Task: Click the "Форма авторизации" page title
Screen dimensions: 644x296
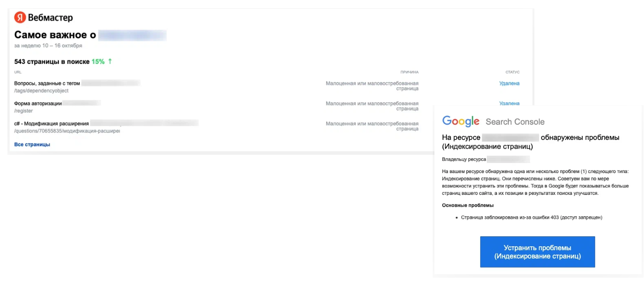Action: tap(38, 103)
